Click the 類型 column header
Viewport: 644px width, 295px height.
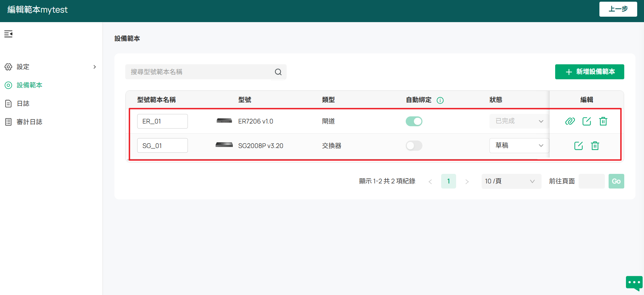point(328,100)
